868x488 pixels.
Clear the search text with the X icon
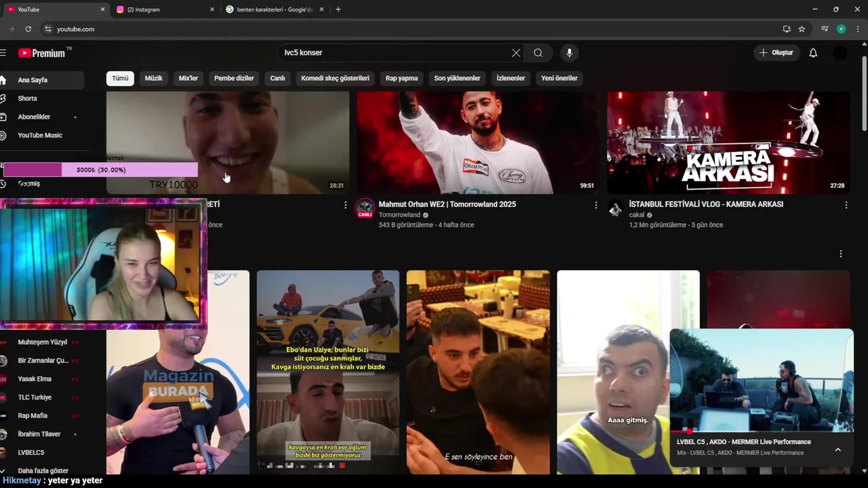(516, 53)
